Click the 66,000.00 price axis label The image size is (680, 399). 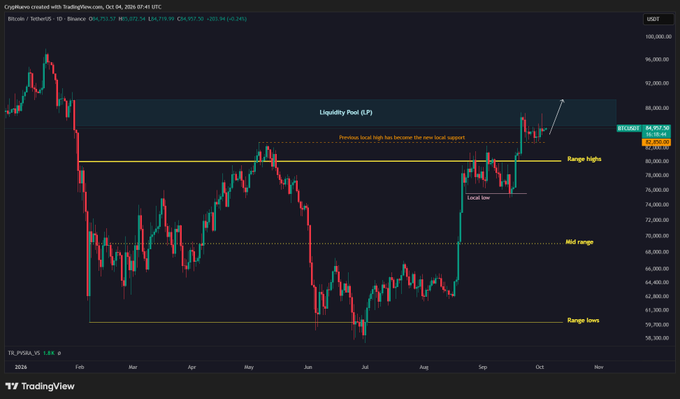[658, 269]
